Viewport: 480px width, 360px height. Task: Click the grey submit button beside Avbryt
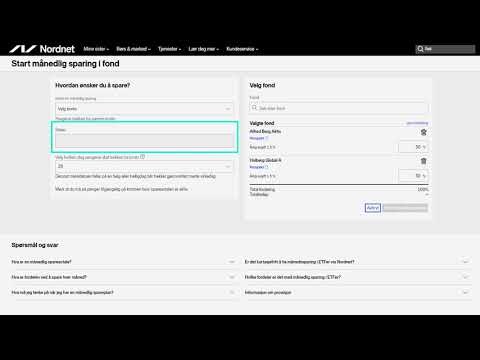coord(405,208)
